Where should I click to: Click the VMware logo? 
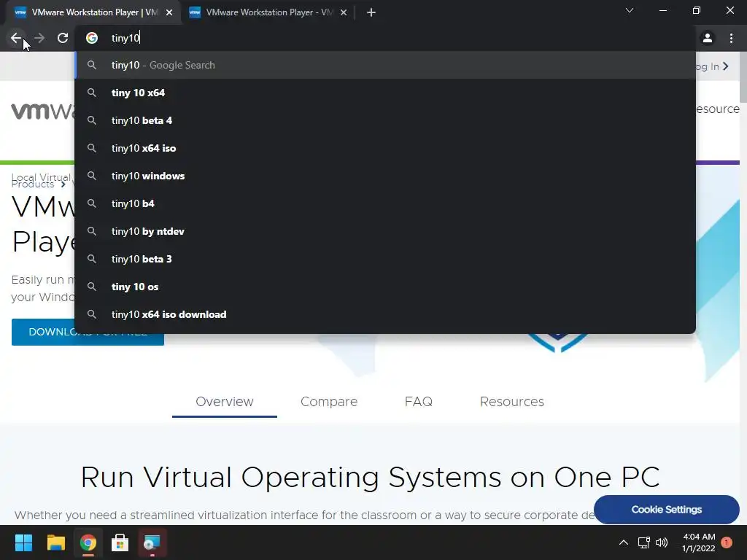pyautogui.click(x=43, y=111)
